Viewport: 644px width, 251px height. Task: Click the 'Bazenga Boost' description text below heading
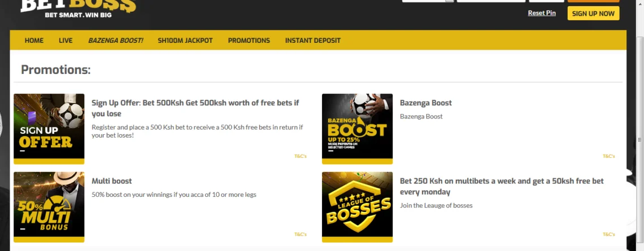click(x=421, y=117)
